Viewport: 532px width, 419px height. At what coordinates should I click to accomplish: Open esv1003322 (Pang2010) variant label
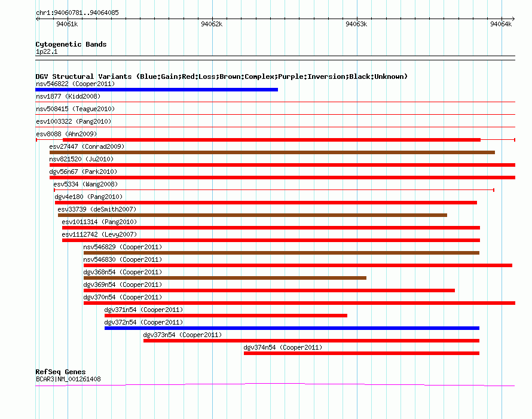point(74,121)
